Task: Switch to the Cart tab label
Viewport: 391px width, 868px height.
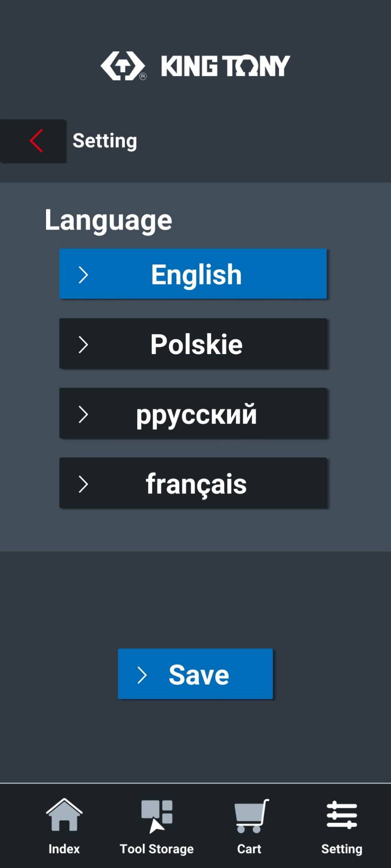Action: [249, 849]
